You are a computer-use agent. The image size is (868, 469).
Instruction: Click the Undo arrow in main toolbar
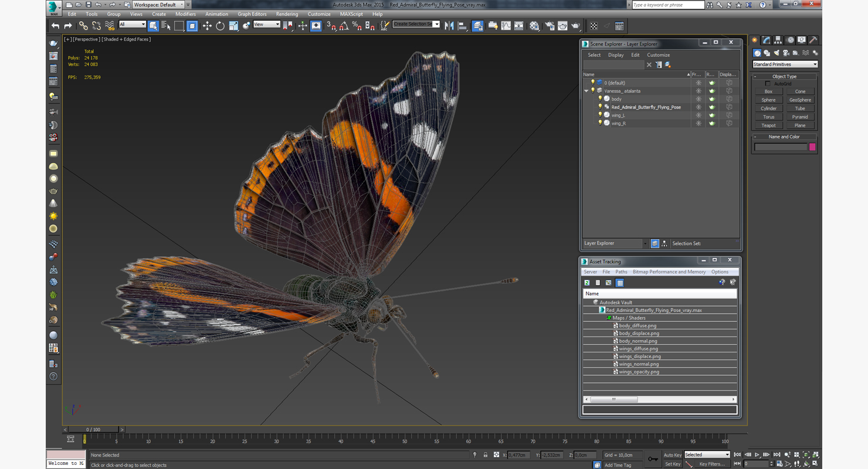point(55,26)
